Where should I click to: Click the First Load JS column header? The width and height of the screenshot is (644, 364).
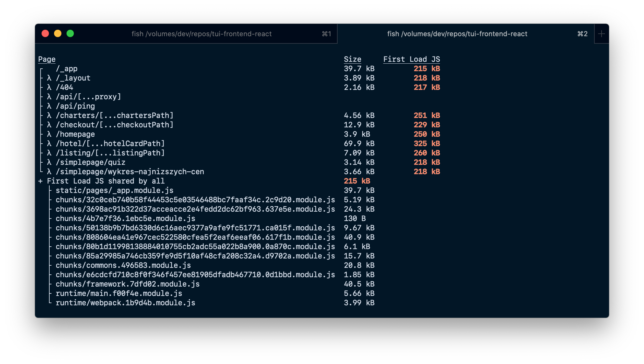point(412,59)
